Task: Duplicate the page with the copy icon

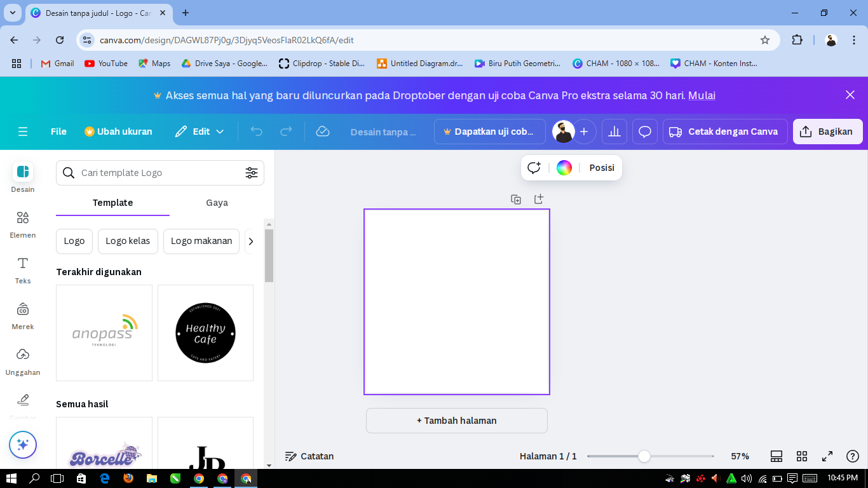Action: point(516,200)
